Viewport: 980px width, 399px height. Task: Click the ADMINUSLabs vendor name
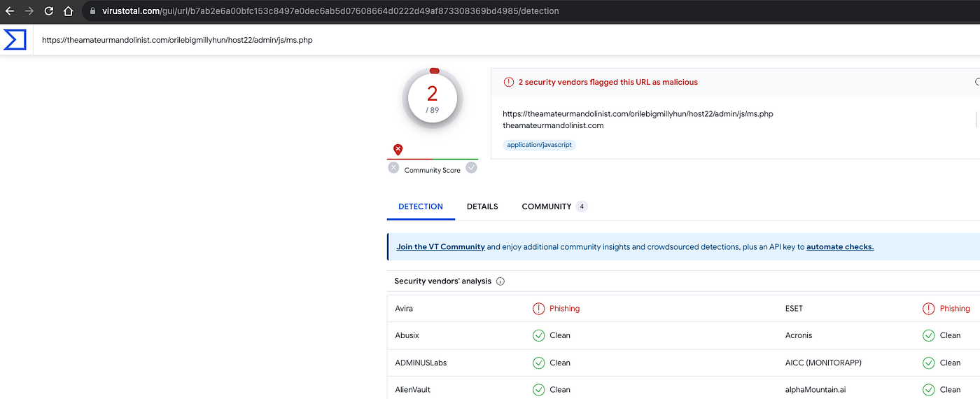coord(421,363)
